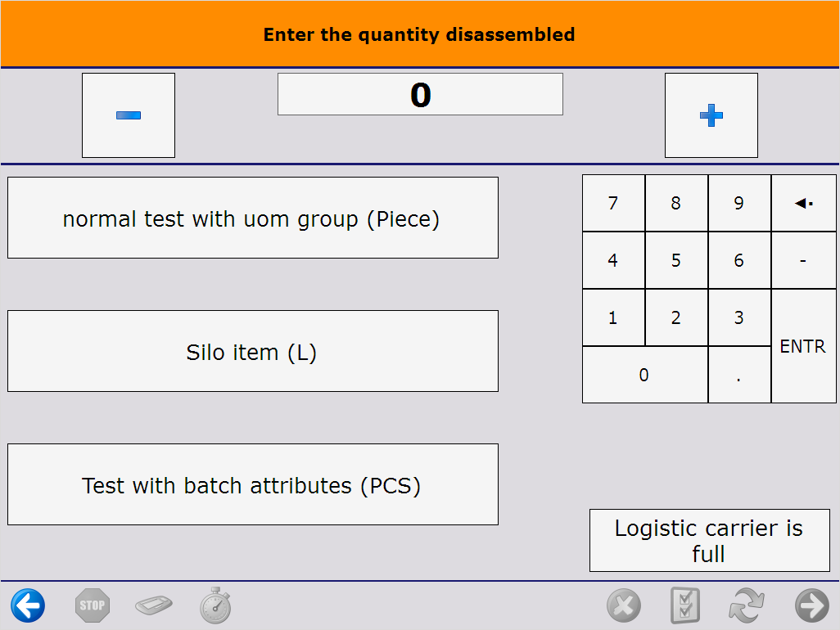Click the blue back arrow icon
840x630 pixels.
tap(28, 606)
